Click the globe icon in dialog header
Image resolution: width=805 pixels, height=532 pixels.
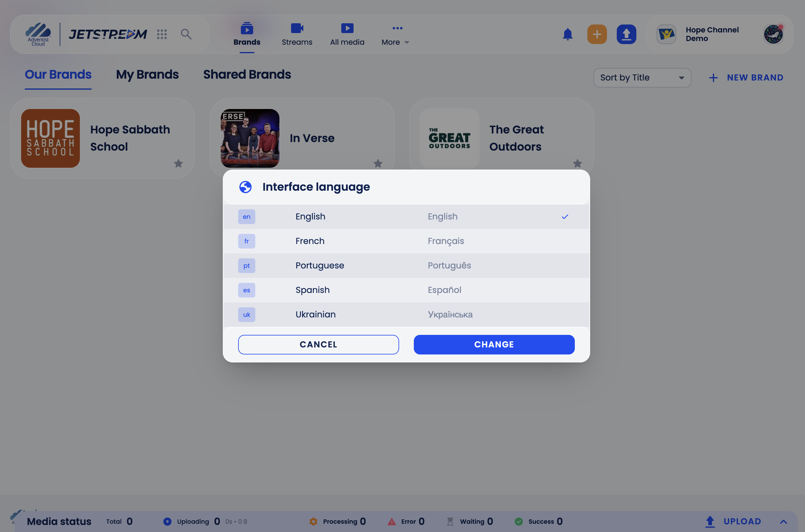tap(245, 187)
